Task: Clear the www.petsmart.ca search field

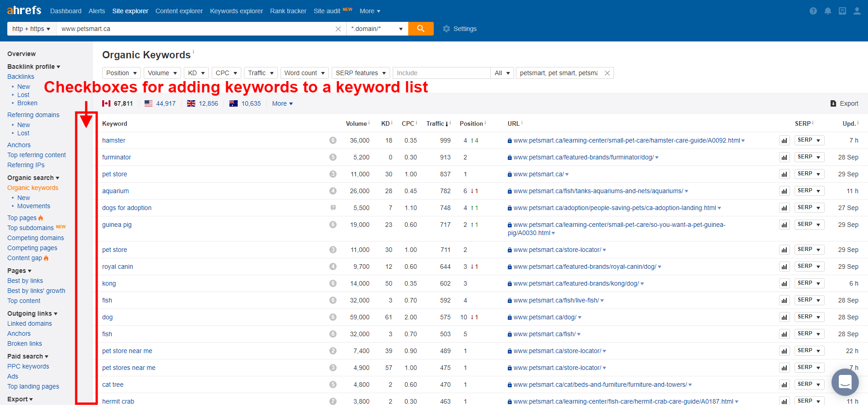Action: click(x=338, y=29)
